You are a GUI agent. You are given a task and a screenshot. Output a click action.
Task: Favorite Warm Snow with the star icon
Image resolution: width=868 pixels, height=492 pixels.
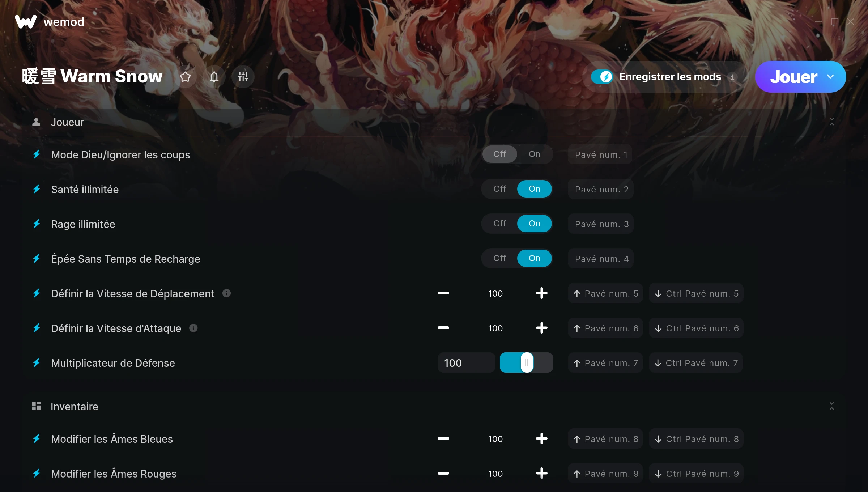tap(185, 77)
